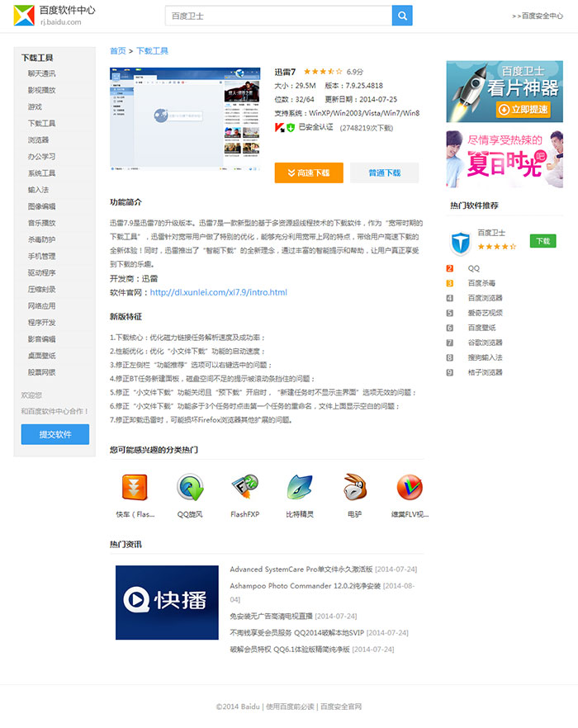
Task: Select 输入法 category in sidebar
Action: point(38,190)
